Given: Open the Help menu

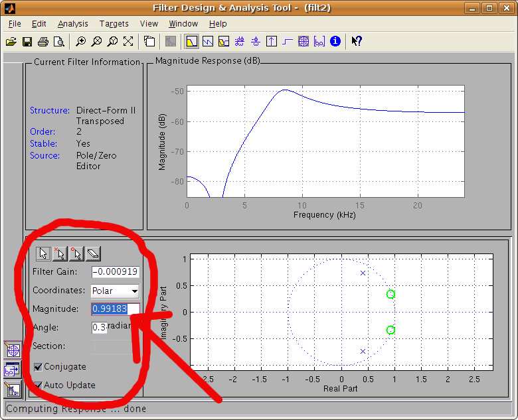Looking at the screenshot, I should (x=218, y=24).
